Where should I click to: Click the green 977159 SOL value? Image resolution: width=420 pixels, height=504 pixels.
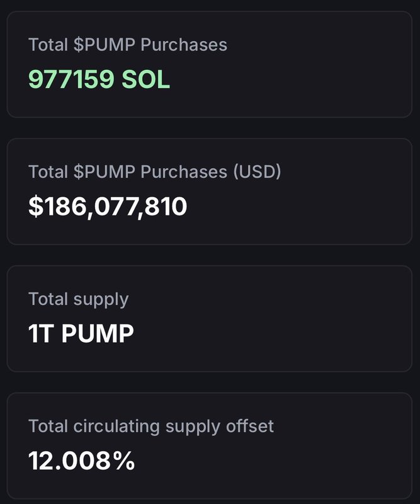[x=99, y=79]
